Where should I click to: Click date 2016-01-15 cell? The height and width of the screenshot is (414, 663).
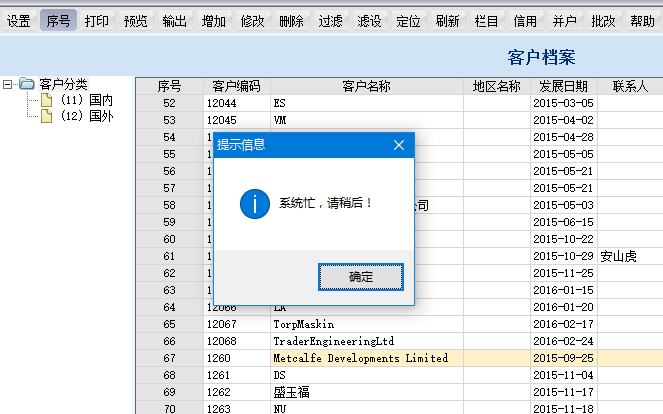(564, 290)
